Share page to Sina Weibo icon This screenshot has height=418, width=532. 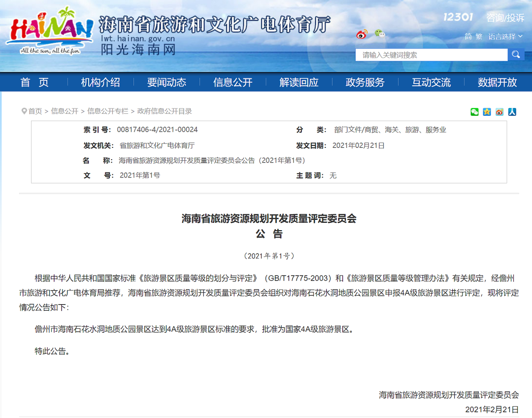tap(499, 112)
